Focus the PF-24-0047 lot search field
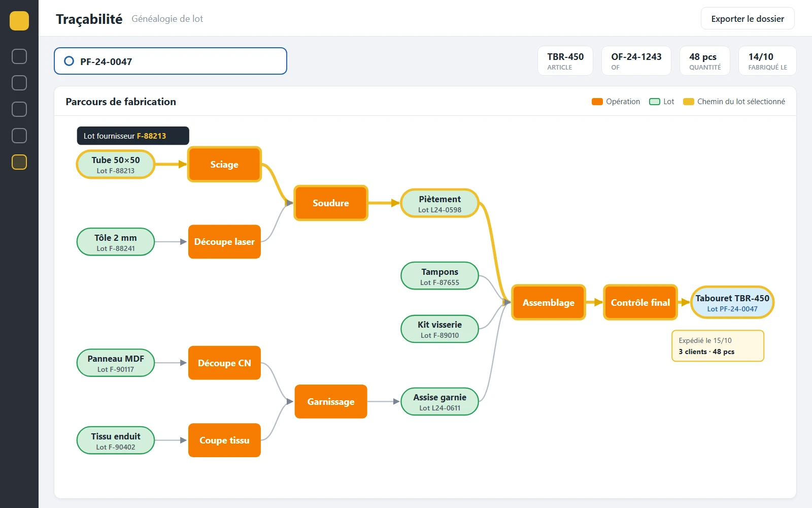812x508 pixels. (171, 61)
